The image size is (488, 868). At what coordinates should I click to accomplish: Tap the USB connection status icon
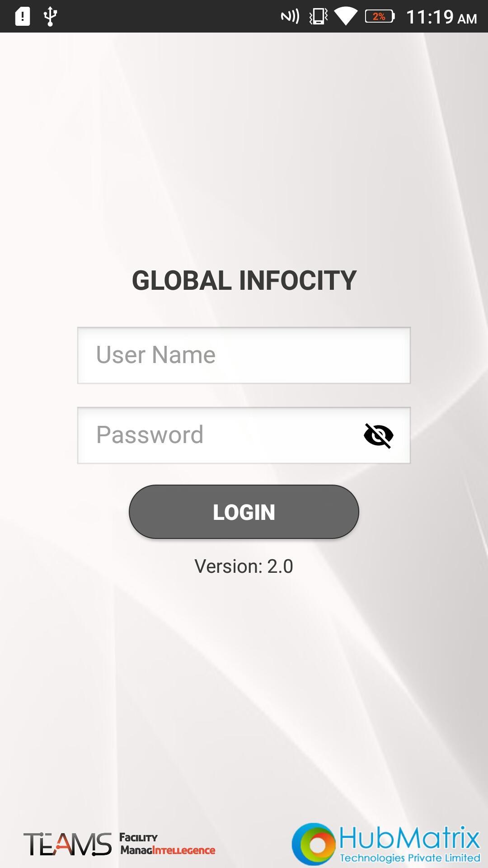[50, 16]
